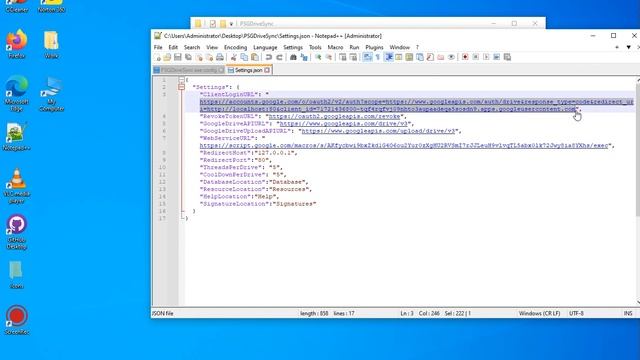Toggle indent guide display
Viewport: 640px width, 360px height.
point(389,57)
